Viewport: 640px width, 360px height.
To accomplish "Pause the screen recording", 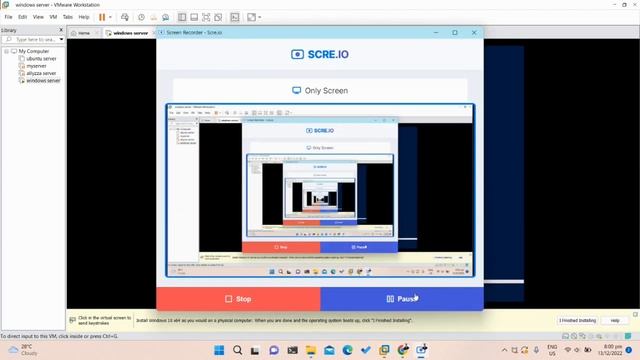I will (402, 299).
